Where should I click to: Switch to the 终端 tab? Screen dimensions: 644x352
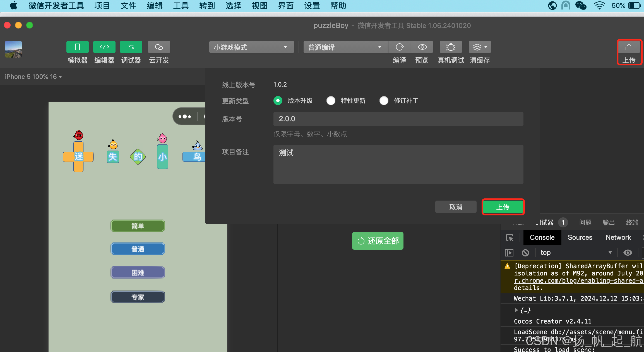pos(632,222)
